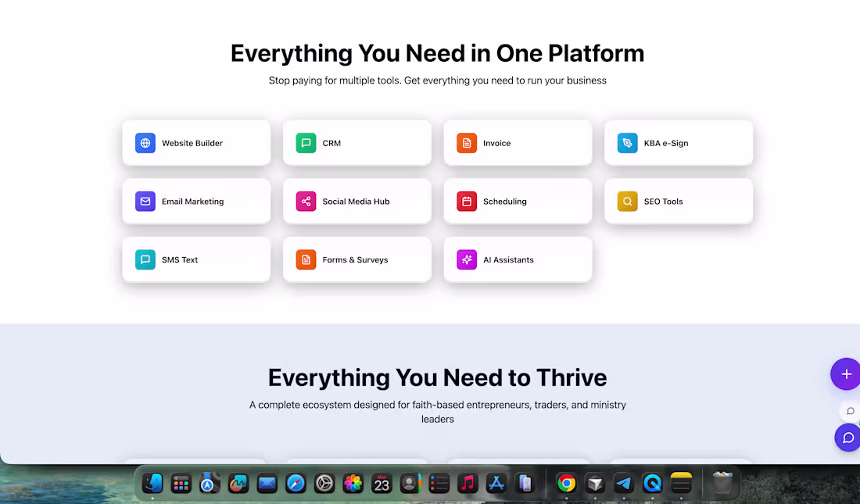The width and height of the screenshot is (860, 504).
Task: Open the Scheduling calendar icon
Action: coord(466,201)
